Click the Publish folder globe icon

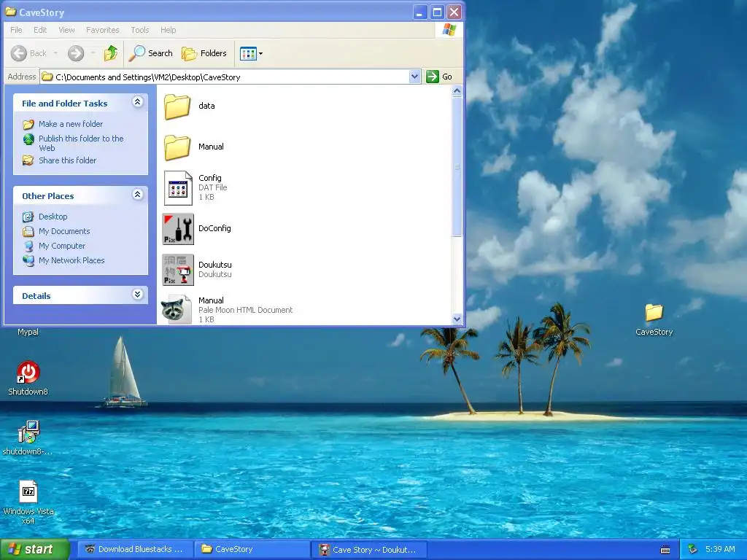tap(28, 139)
